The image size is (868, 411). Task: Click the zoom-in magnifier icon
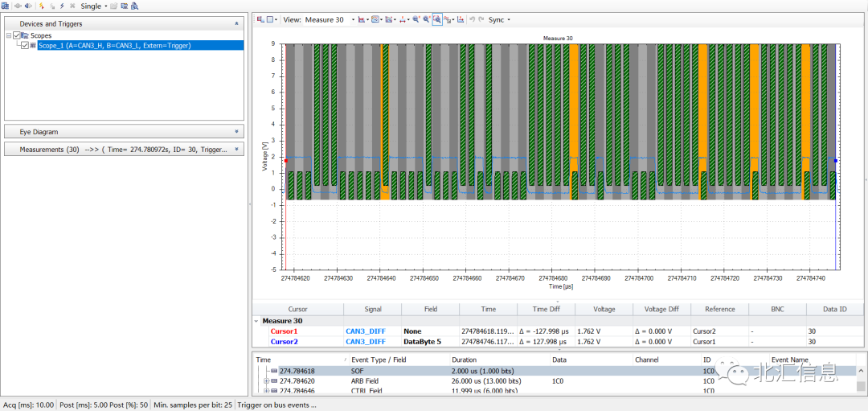pos(416,19)
